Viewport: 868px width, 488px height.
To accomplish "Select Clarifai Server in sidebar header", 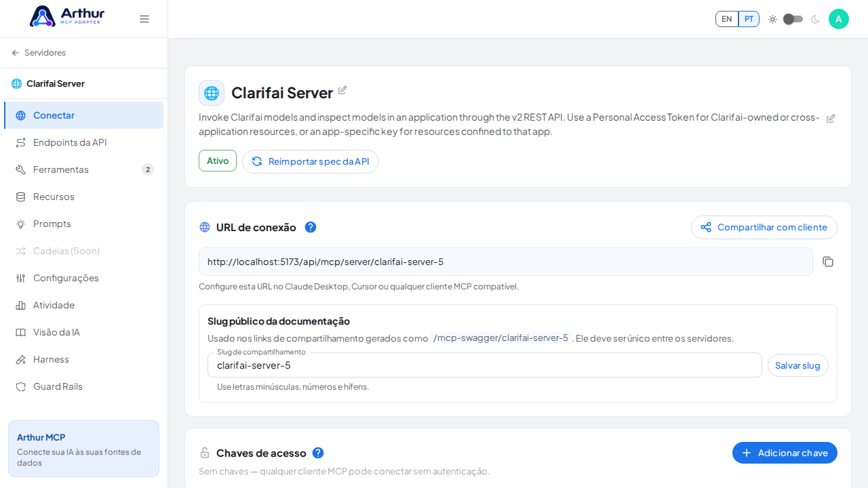I will click(x=48, y=83).
